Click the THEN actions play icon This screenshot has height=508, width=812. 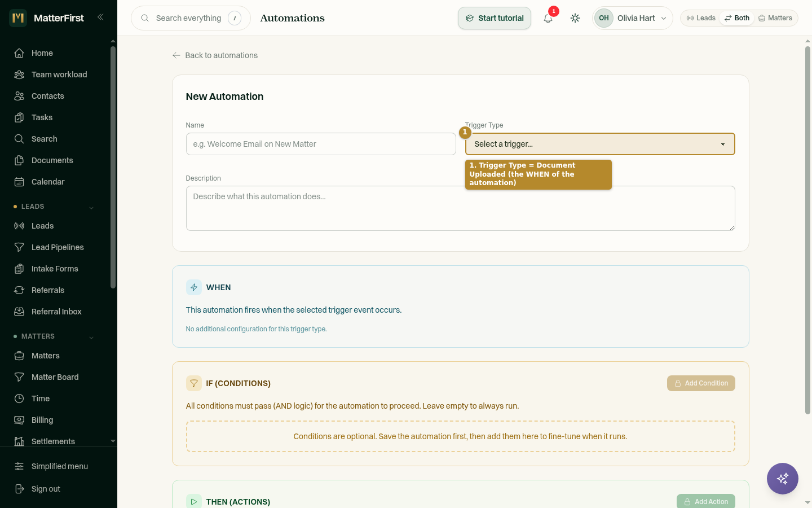[x=194, y=501]
